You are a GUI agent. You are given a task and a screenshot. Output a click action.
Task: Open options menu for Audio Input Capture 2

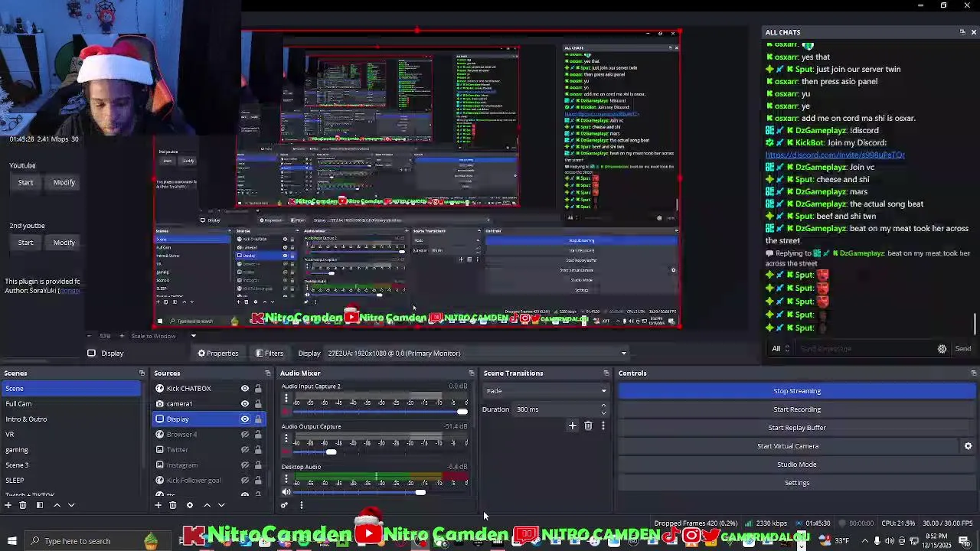(x=286, y=399)
